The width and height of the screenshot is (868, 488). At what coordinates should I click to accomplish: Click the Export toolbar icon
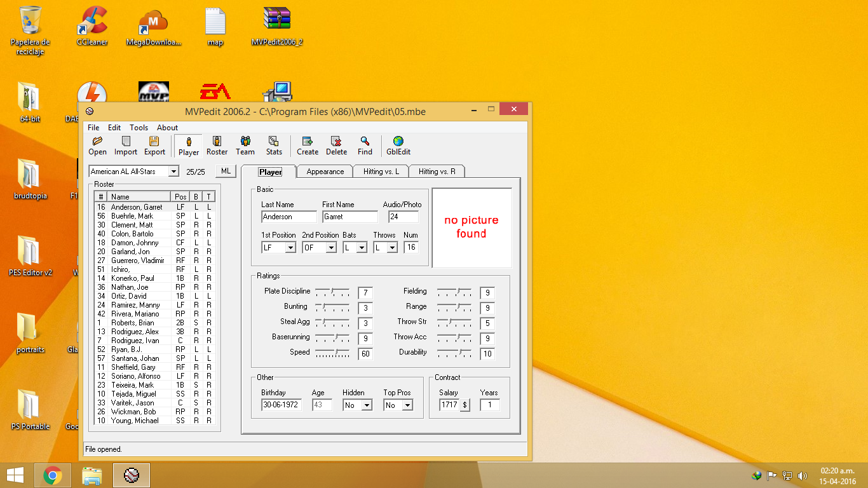154,146
